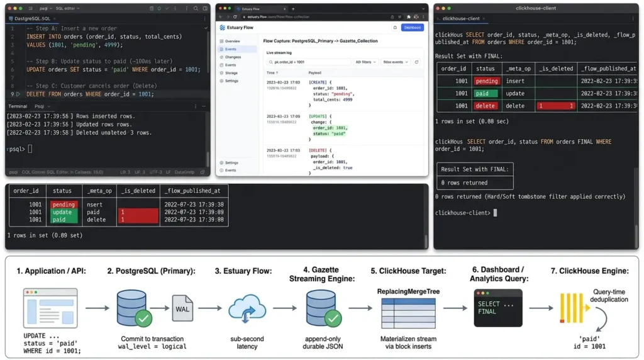
Task: Click the home icon button beside Dashboard
Action: pyautogui.click(x=395, y=28)
